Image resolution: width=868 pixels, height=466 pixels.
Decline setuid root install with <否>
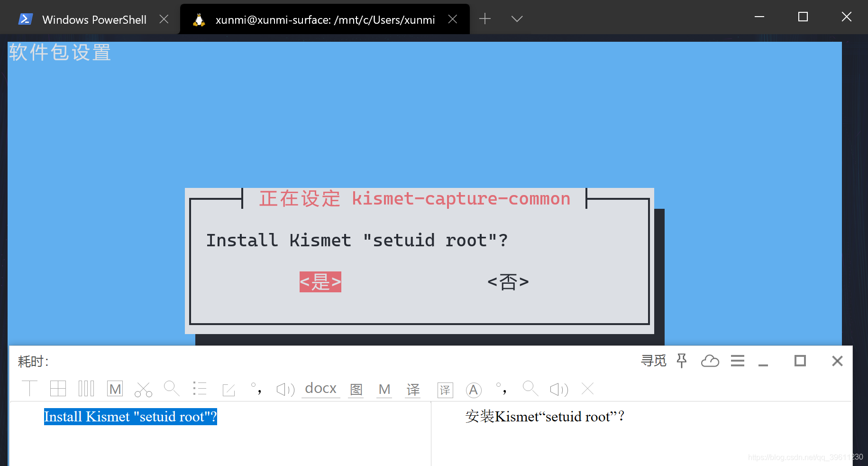point(508,281)
